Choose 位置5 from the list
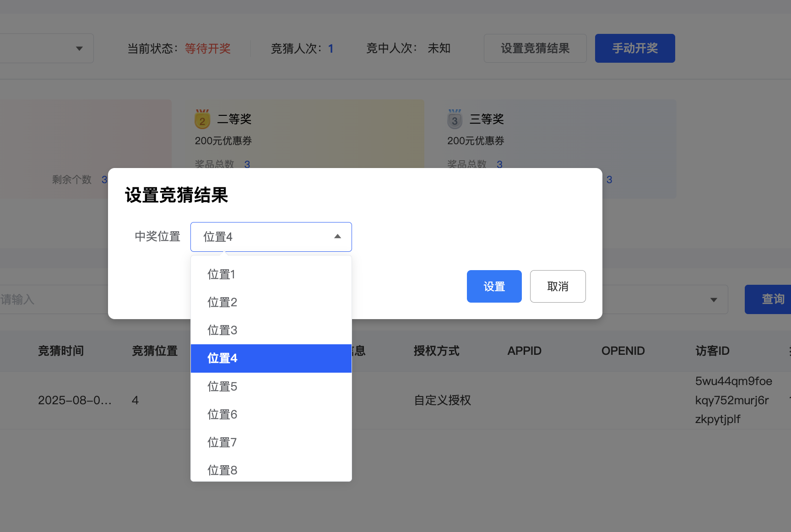The width and height of the screenshot is (791, 532). pos(222,386)
